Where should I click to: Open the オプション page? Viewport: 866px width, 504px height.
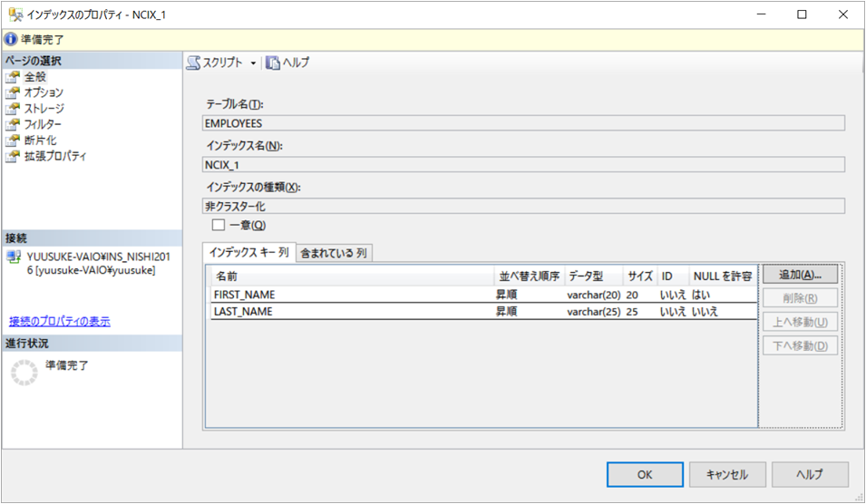point(44,92)
